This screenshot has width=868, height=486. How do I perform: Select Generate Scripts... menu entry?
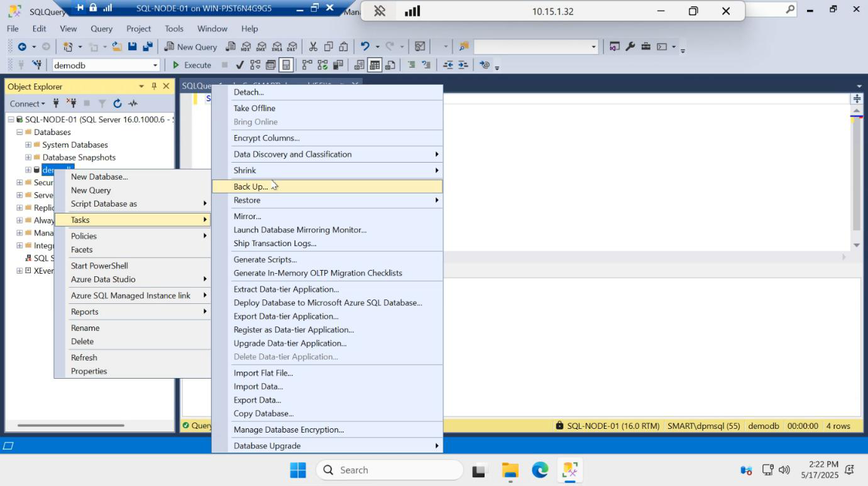(x=327, y=259)
